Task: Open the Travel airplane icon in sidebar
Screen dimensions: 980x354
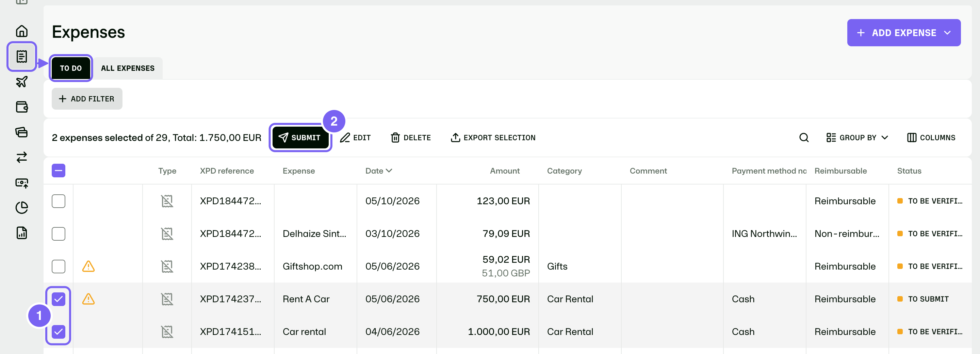Action: 22,81
